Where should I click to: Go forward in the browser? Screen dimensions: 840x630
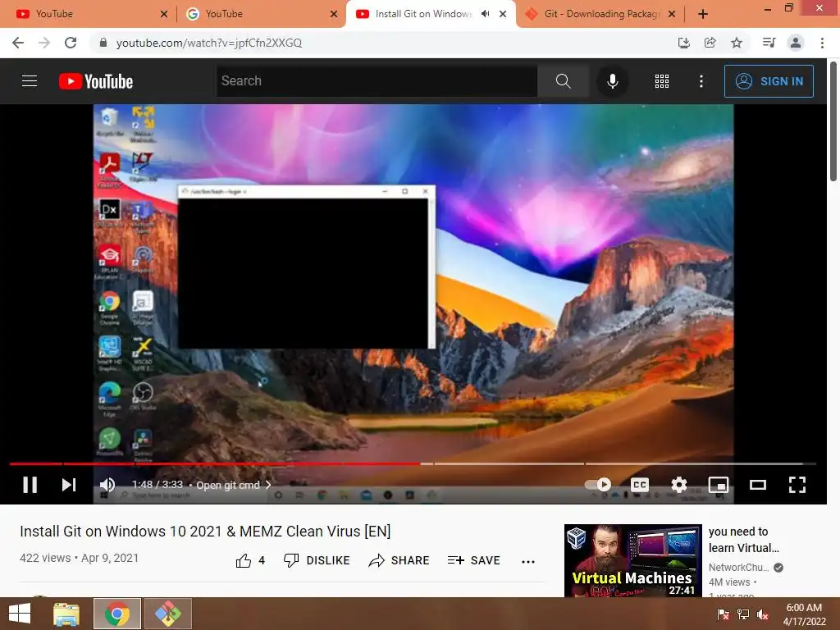44,43
